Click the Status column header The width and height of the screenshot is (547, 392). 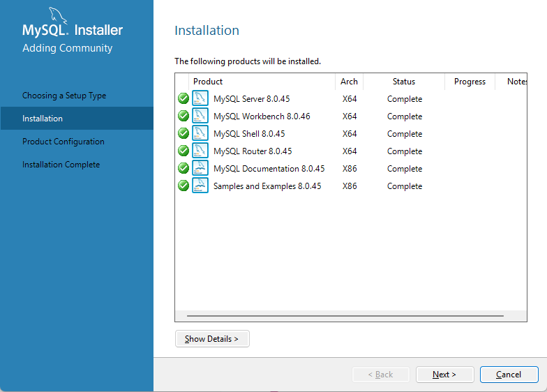404,82
